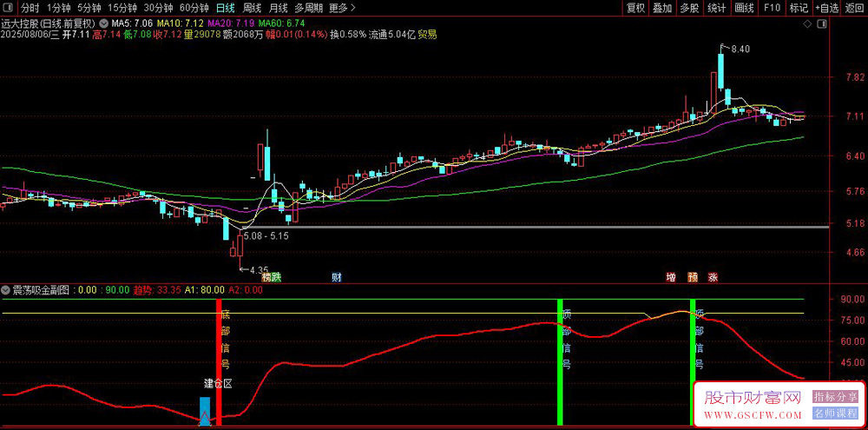
Task: Toggle the right sidebar panel icon
Action: click(x=821, y=23)
